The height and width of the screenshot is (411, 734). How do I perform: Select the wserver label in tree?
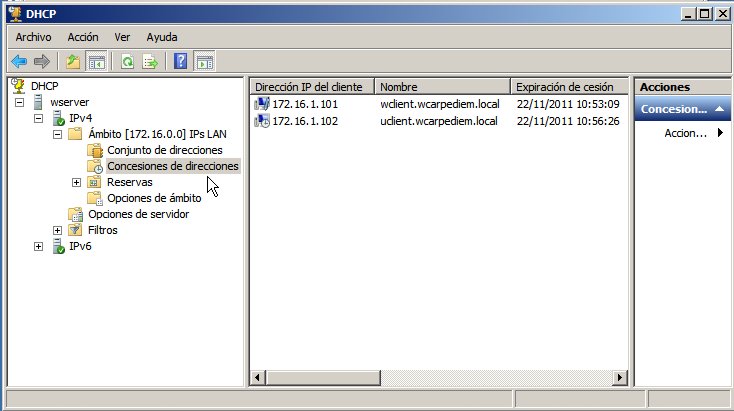(70, 102)
